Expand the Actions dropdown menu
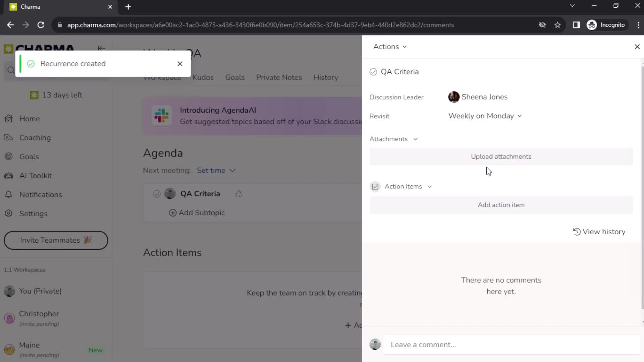This screenshot has width=644, height=362. point(389,46)
